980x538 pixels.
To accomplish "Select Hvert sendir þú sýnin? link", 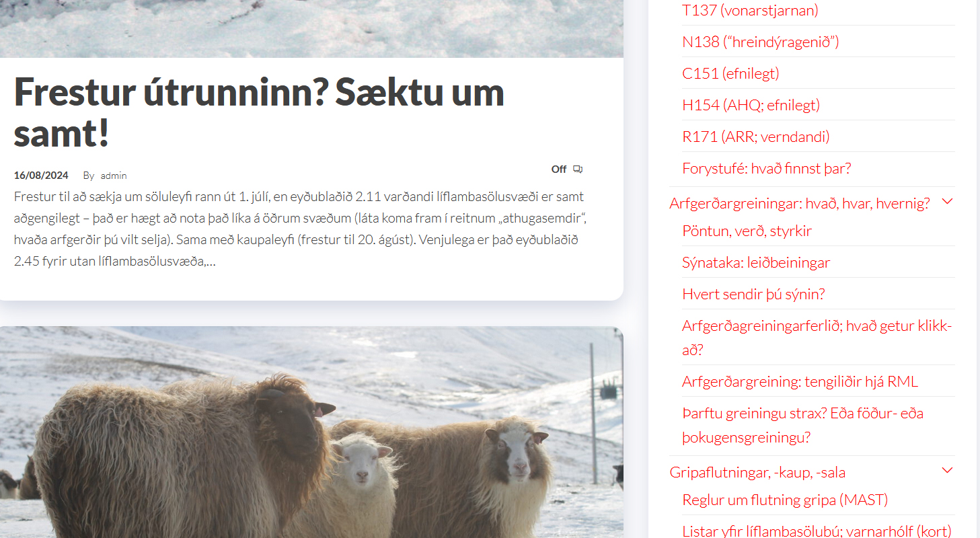I will click(753, 294).
